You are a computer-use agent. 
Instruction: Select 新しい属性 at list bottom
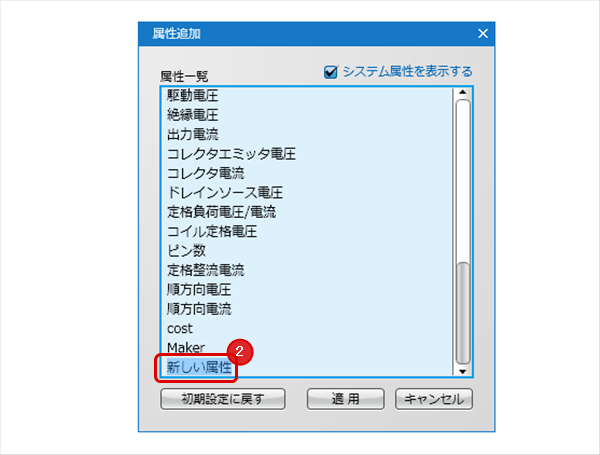coord(199,367)
